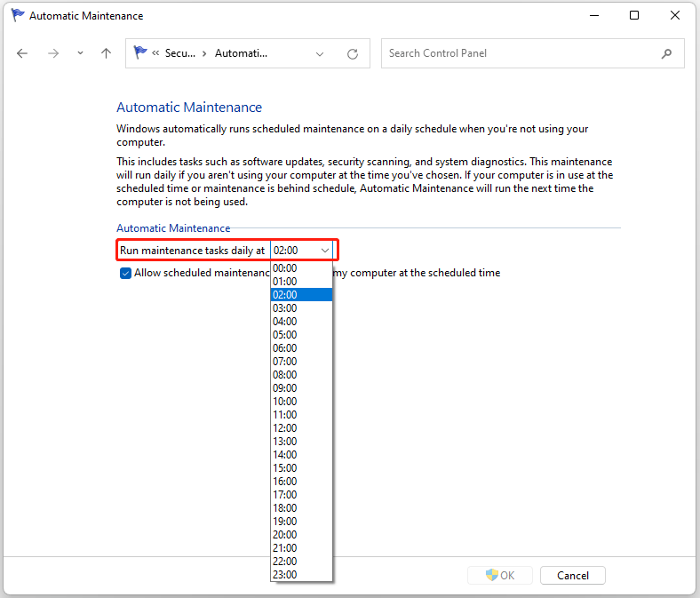This screenshot has width=700, height=598.
Task: Choose 01:00 from the time list
Action: [x=301, y=282]
